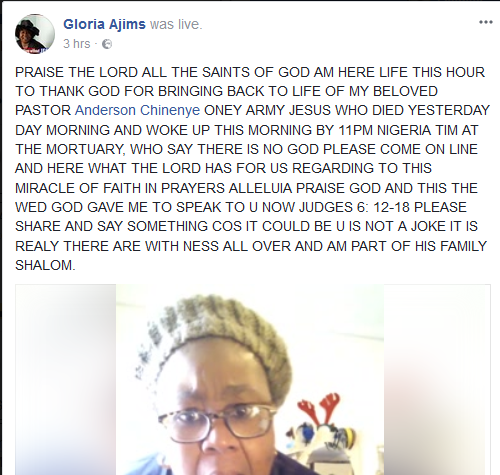Open Gloria Ajims' profile picture
This screenshot has width=500, height=475.
click(x=35, y=34)
